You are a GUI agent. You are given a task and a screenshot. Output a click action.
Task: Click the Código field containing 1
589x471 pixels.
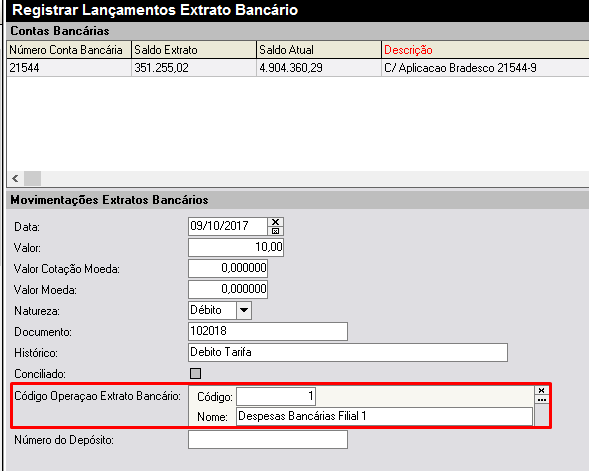[x=276, y=396]
